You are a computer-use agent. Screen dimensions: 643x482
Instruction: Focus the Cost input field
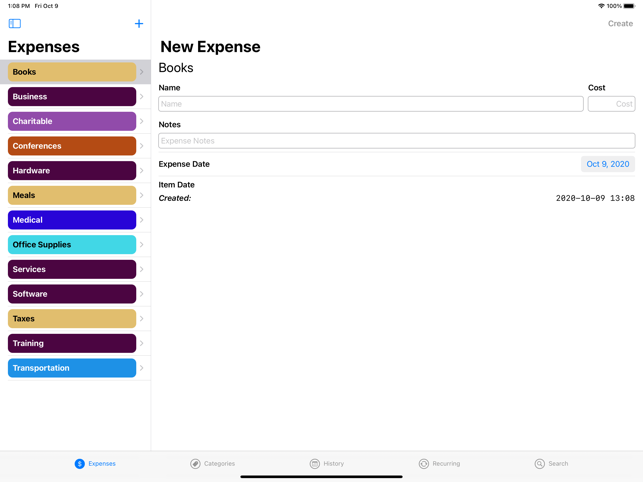point(611,104)
